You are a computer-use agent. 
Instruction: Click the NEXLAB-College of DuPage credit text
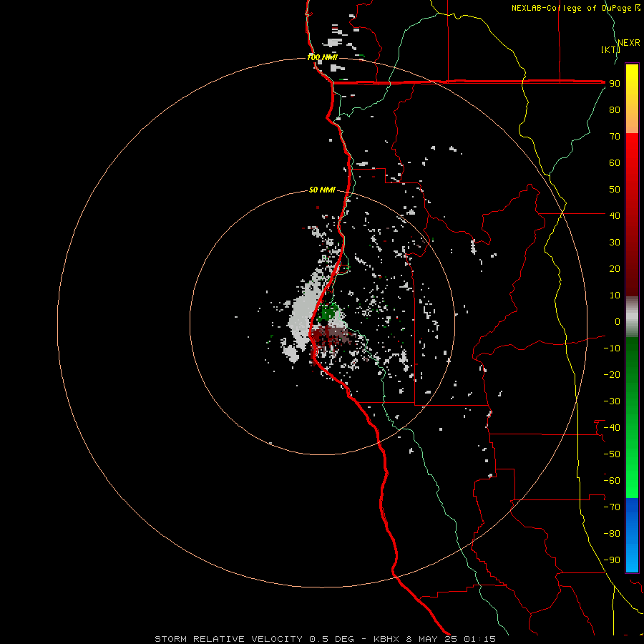[x=575, y=8]
